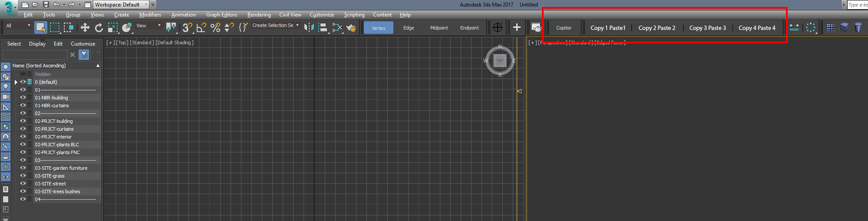Open the Graph Editors menu
The width and height of the screenshot is (868, 221).
[x=221, y=15]
